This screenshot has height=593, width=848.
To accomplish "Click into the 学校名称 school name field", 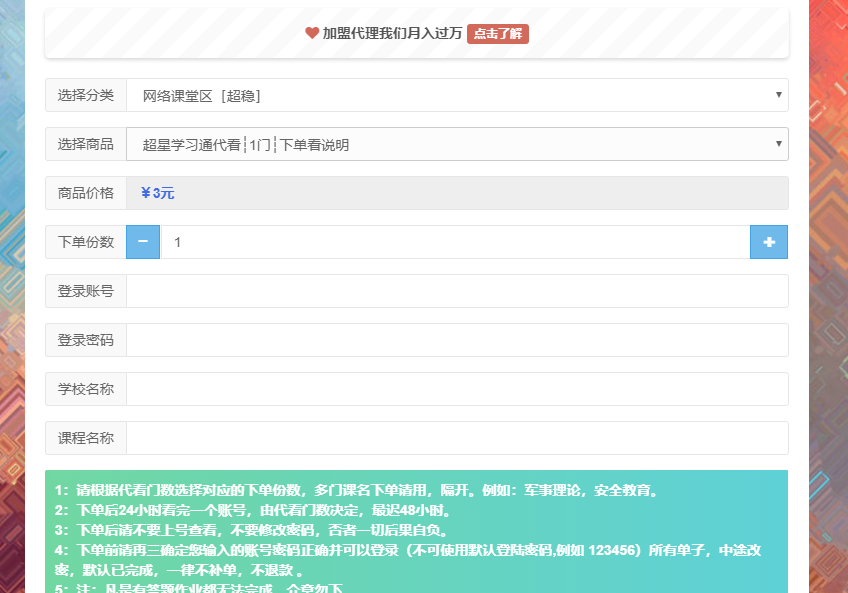I will tap(457, 389).
